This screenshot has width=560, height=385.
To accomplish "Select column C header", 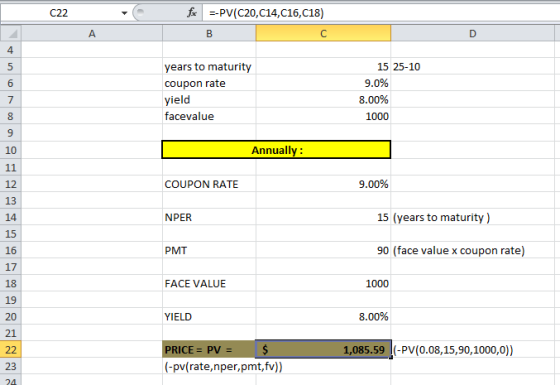I will 323,33.
